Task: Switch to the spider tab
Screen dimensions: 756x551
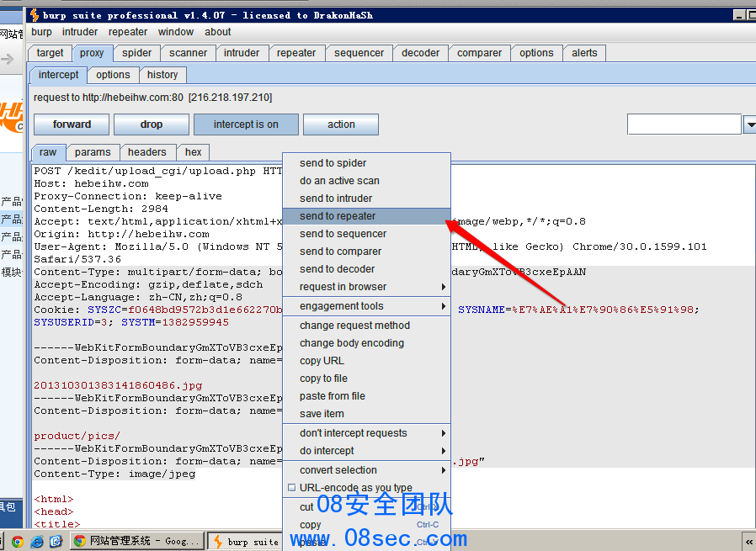Action: click(x=137, y=53)
